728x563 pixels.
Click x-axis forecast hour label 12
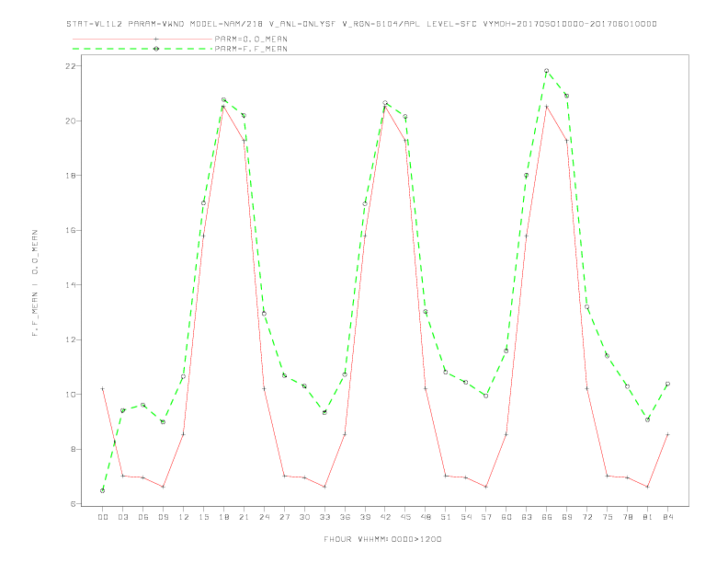(184, 517)
